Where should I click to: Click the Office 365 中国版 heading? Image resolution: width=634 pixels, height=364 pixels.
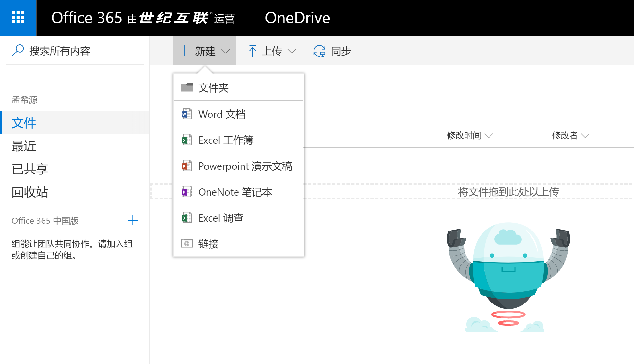pyautogui.click(x=45, y=221)
